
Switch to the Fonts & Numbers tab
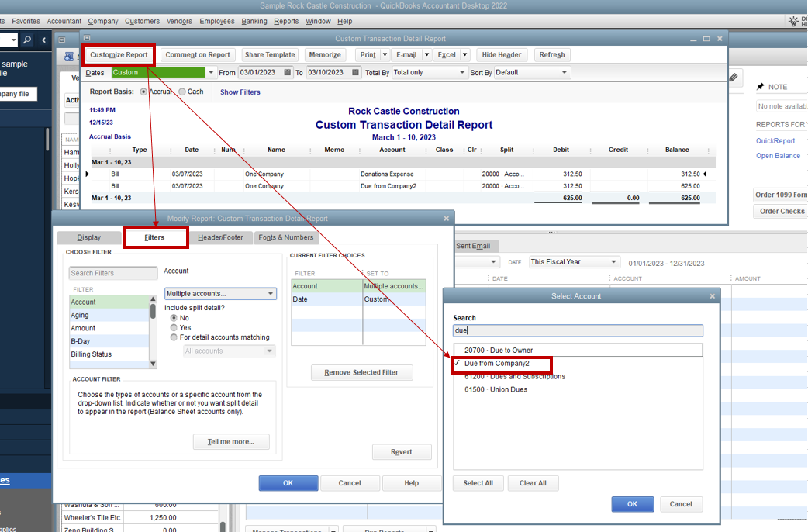click(285, 237)
